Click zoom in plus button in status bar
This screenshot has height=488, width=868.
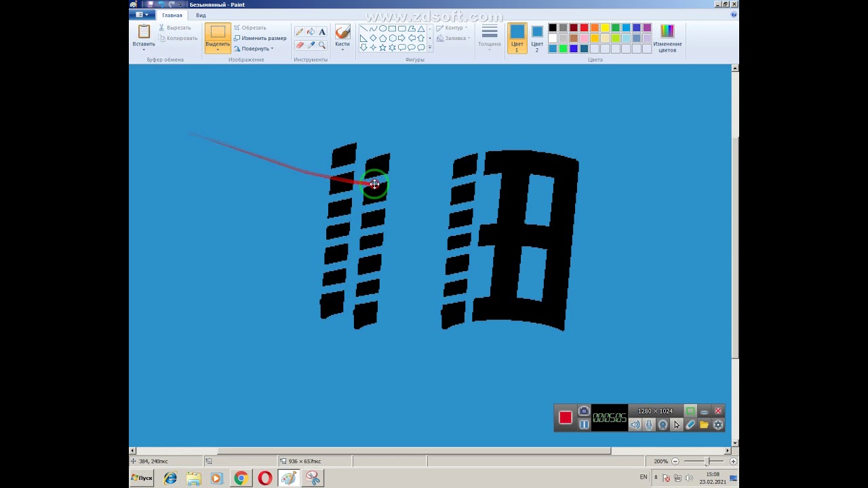pyautogui.click(x=733, y=461)
